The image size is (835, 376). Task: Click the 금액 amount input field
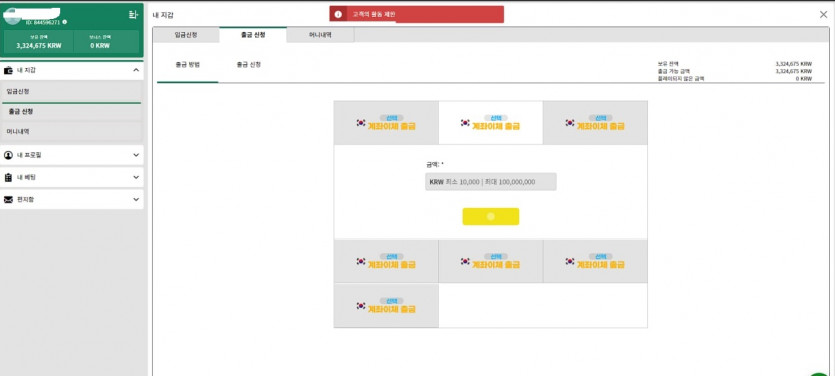coord(490,182)
